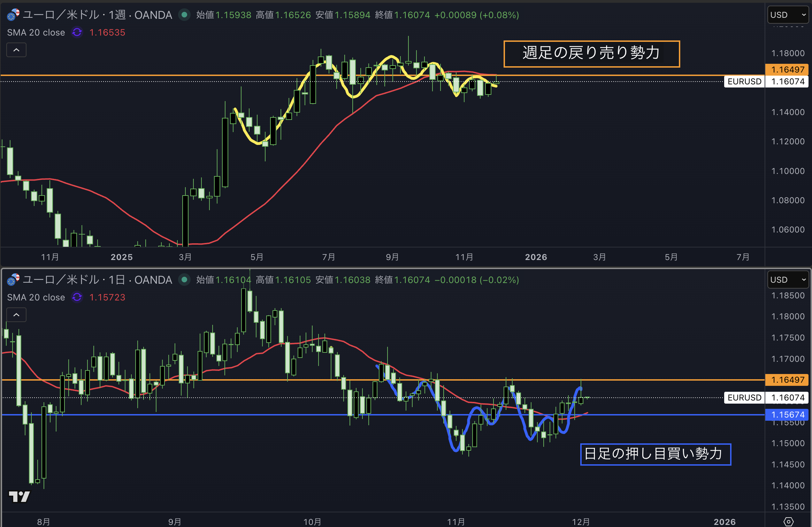Select the 日足の押し目買い勢力 text annotation box
The height and width of the screenshot is (527, 812).
pyautogui.click(x=655, y=454)
